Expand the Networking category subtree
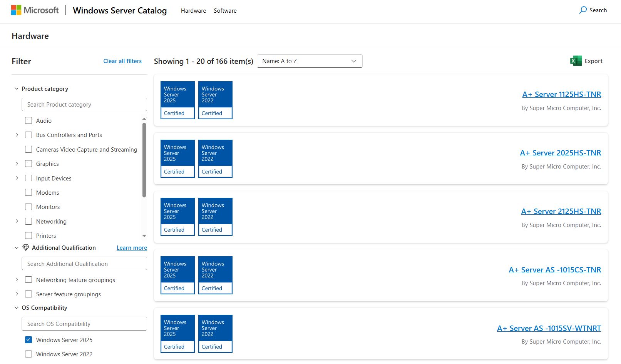The image size is (621, 364). coord(17,221)
